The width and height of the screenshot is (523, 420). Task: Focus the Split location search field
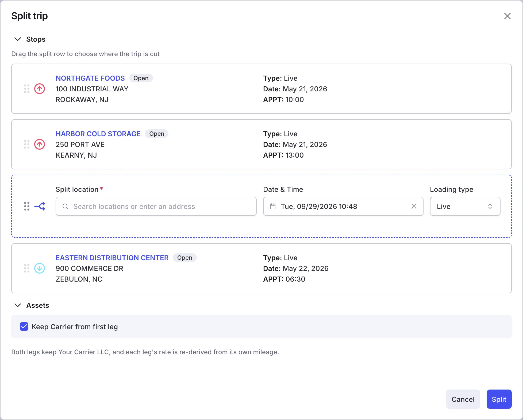(156, 206)
